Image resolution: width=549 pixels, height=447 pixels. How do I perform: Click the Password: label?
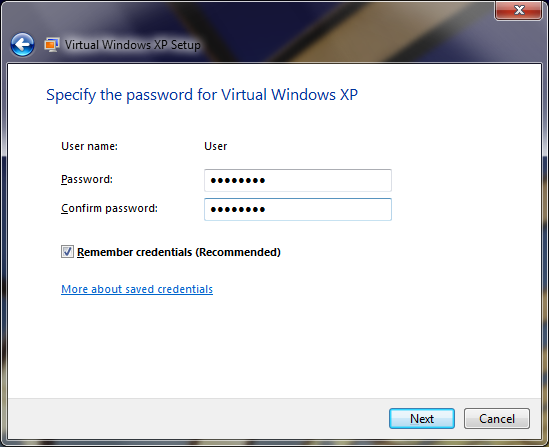click(87, 179)
